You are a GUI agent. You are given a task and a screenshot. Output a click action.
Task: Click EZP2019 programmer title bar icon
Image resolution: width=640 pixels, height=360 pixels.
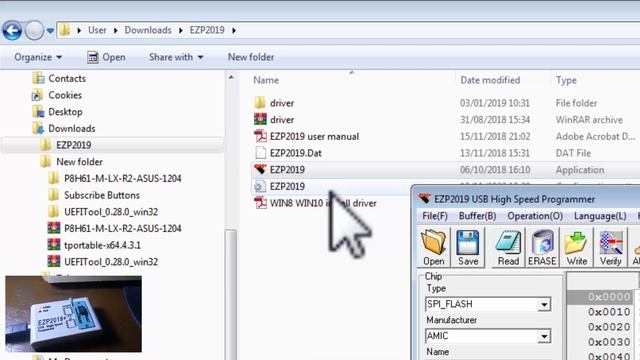424,199
